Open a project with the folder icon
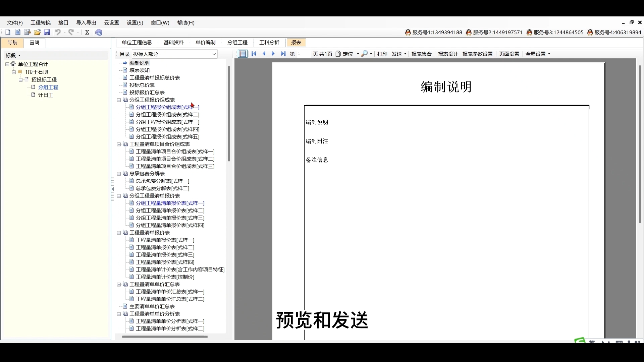The height and width of the screenshot is (362, 644). click(x=37, y=32)
